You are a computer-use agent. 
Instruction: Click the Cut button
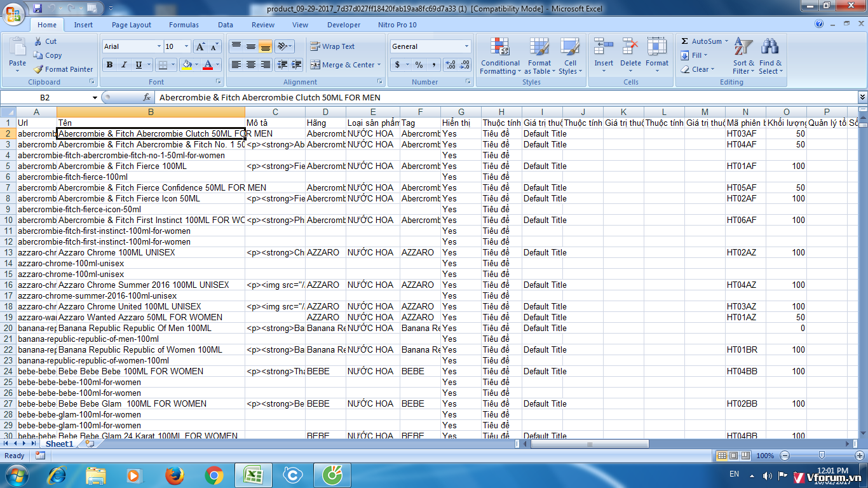point(45,41)
